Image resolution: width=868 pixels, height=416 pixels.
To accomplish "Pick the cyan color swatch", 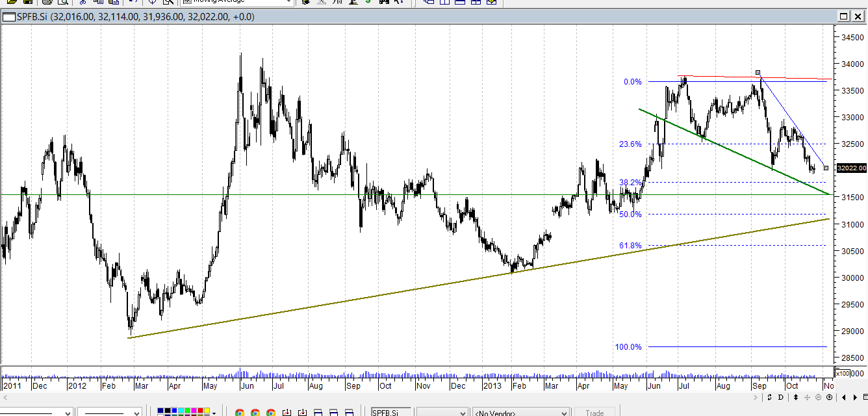I will pyautogui.click(x=181, y=410).
